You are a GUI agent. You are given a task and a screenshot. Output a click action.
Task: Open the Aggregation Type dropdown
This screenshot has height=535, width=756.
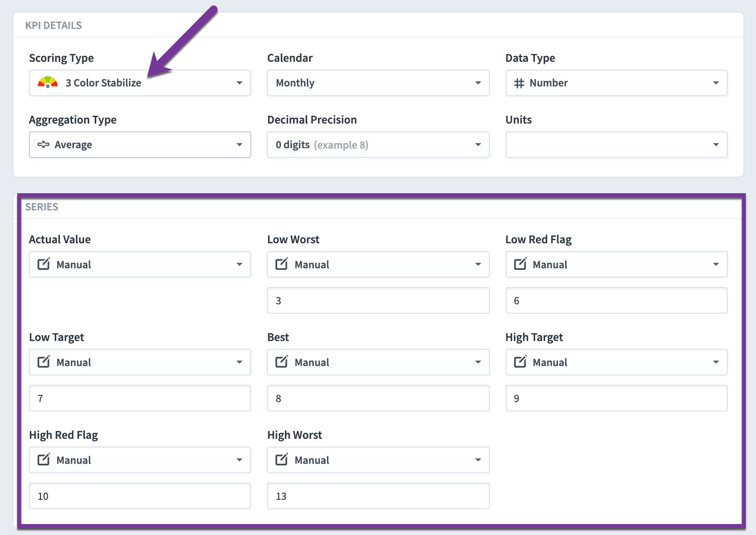tap(140, 145)
